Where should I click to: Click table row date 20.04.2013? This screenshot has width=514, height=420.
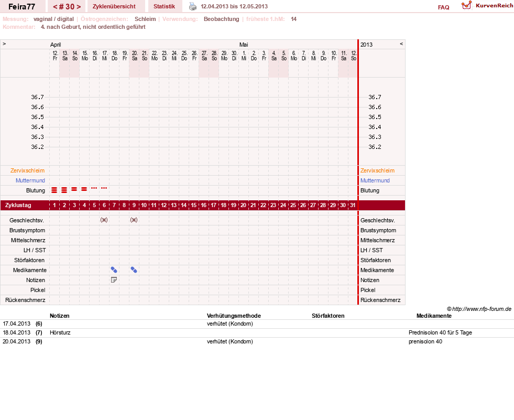click(16, 341)
